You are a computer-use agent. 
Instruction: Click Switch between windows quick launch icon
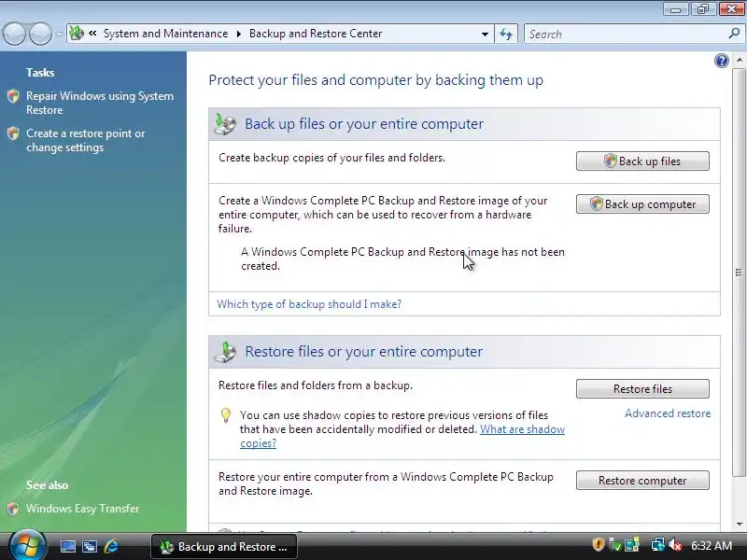[x=90, y=546]
